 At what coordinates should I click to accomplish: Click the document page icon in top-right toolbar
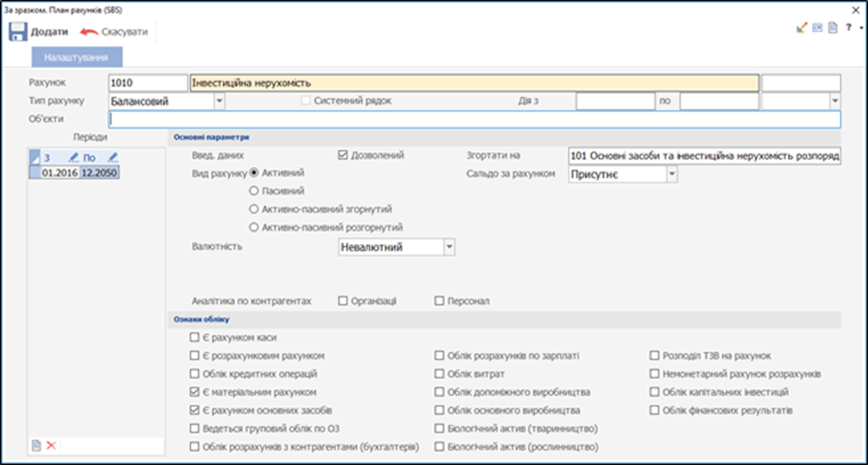pyautogui.click(x=833, y=27)
